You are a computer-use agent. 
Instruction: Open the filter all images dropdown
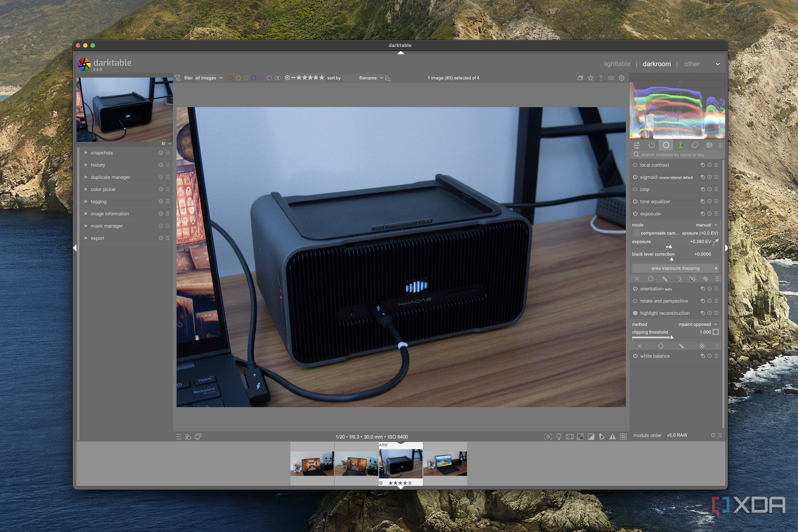coord(209,78)
